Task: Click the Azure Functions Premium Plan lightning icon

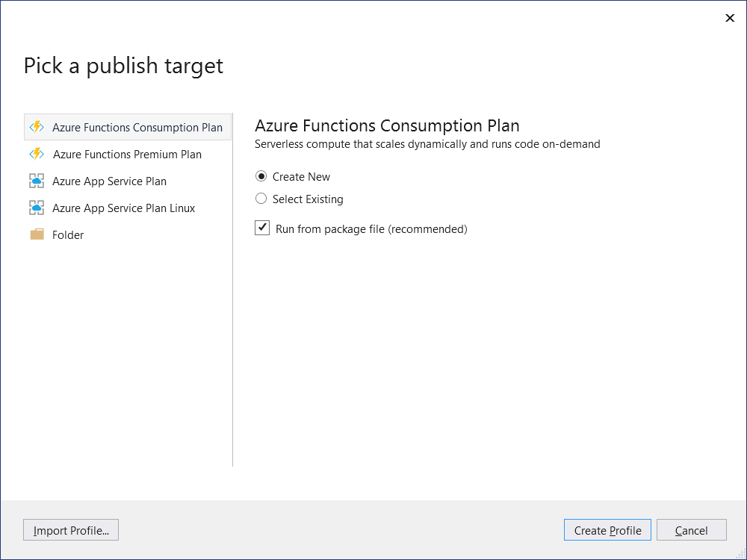Action: 37,155
